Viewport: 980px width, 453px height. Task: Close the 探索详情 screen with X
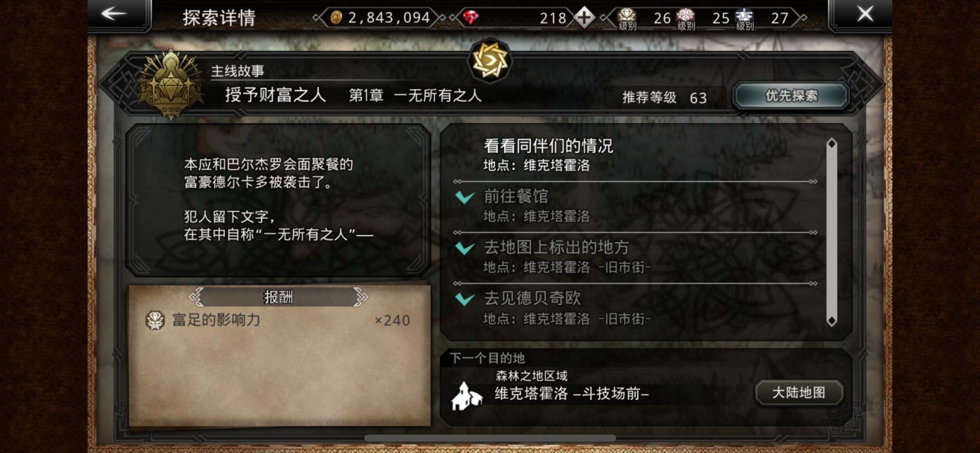(865, 14)
